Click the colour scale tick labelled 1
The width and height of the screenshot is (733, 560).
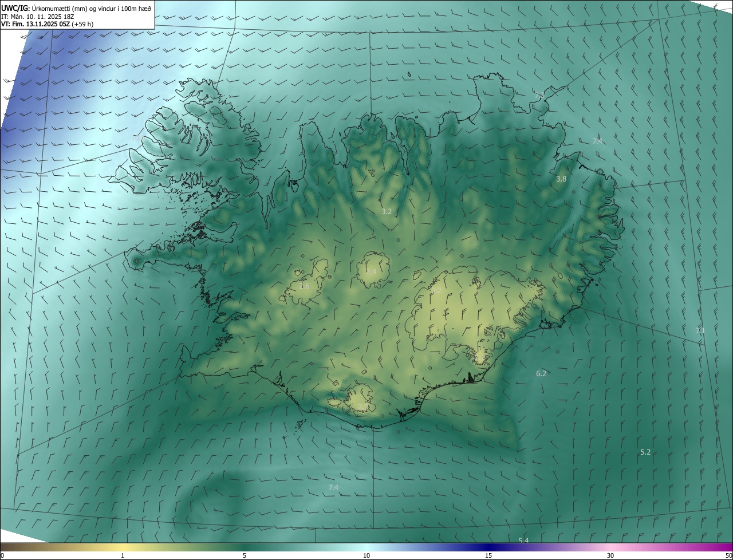point(123,555)
